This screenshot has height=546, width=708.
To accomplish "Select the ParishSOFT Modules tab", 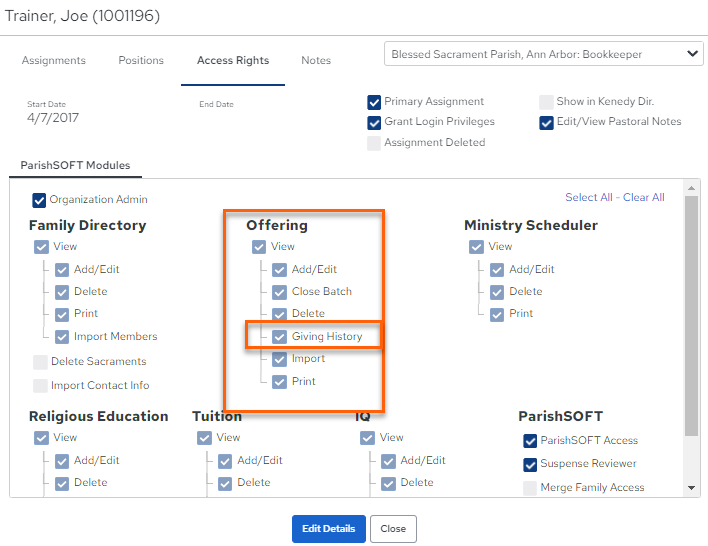I will click(75, 165).
